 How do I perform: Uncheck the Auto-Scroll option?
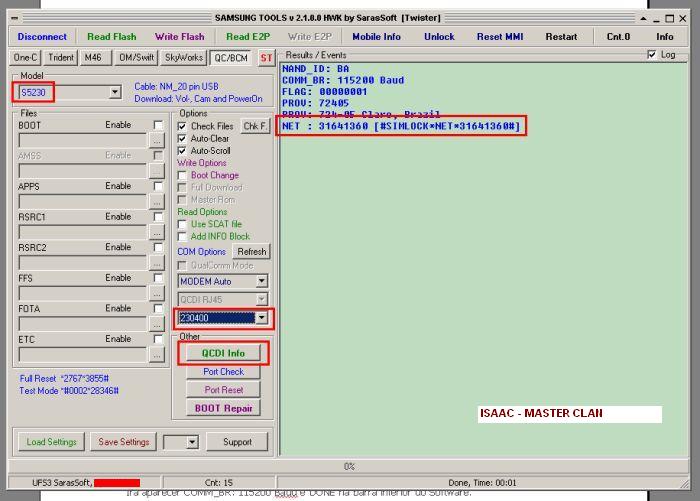tap(182, 150)
